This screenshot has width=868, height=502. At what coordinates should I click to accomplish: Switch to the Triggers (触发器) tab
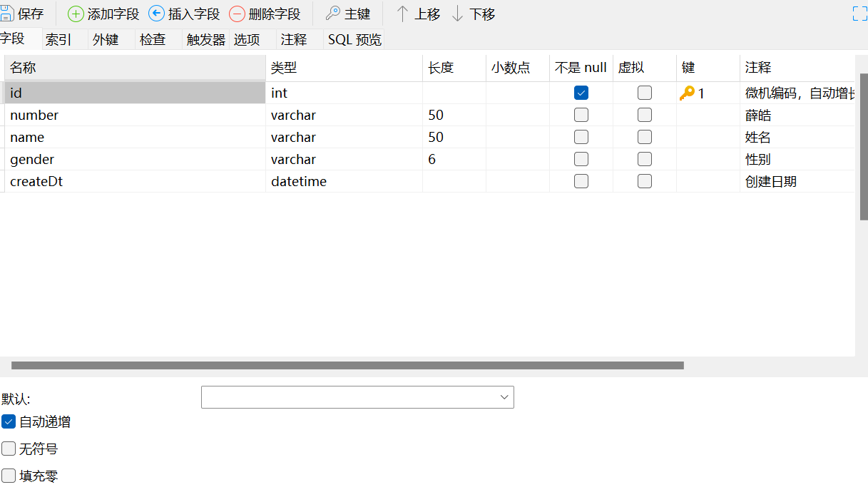(205, 40)
